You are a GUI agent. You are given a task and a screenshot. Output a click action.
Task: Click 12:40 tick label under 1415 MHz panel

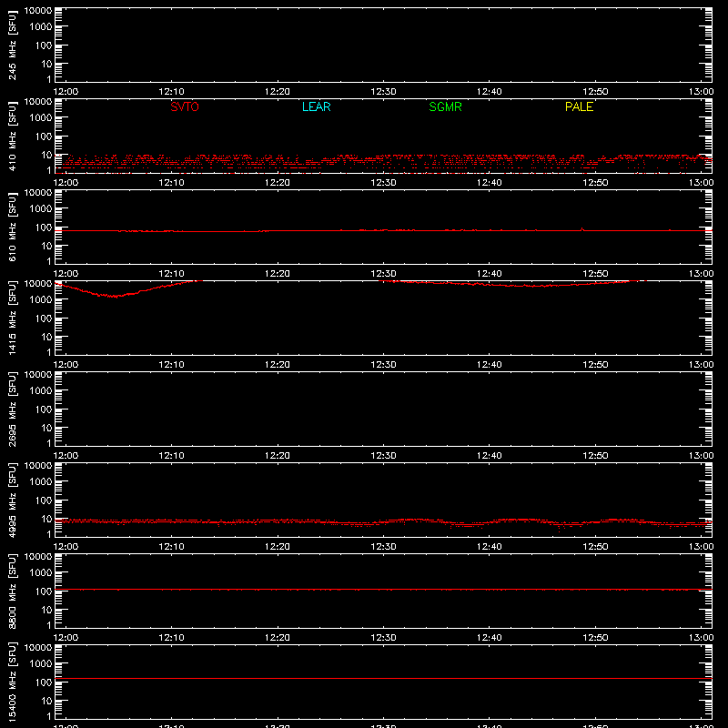[x=490, y=365]
